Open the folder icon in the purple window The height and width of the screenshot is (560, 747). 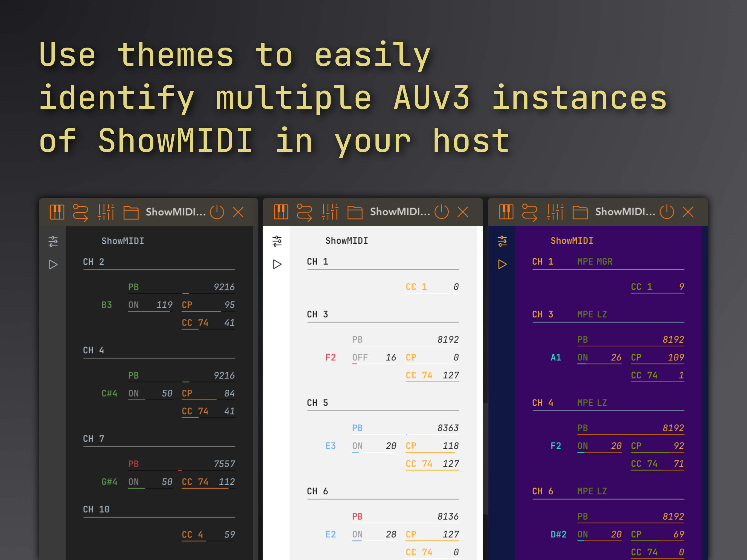coord(580,212)
